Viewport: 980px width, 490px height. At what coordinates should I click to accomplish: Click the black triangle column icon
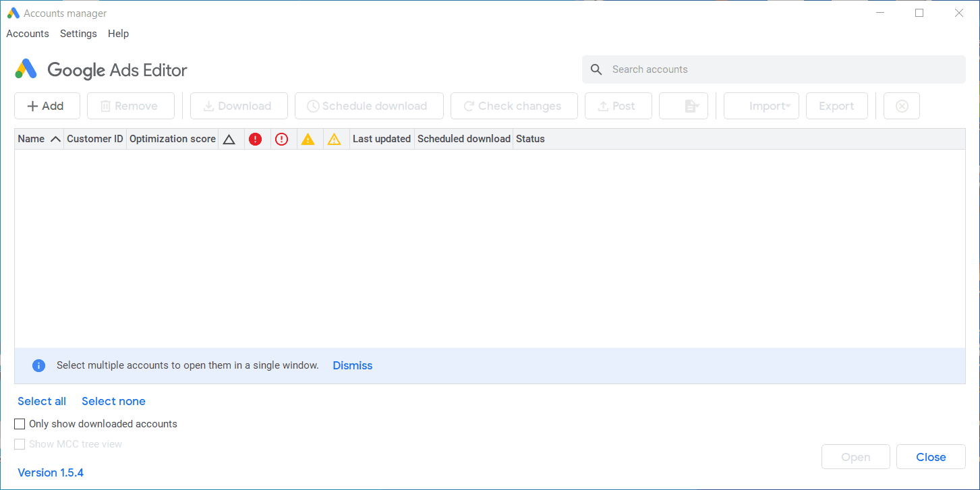click(x=229, y=140)
